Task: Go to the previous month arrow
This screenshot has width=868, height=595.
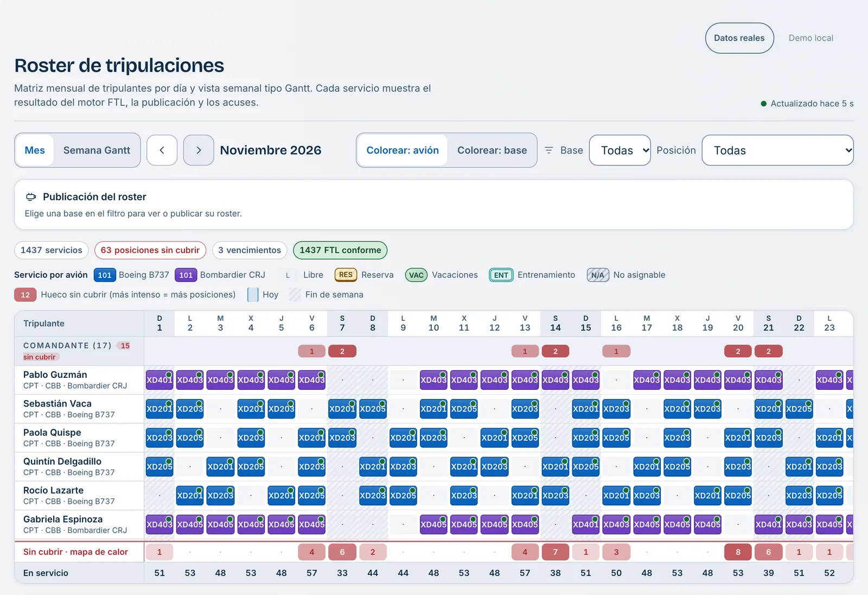Action: (162, 150)
